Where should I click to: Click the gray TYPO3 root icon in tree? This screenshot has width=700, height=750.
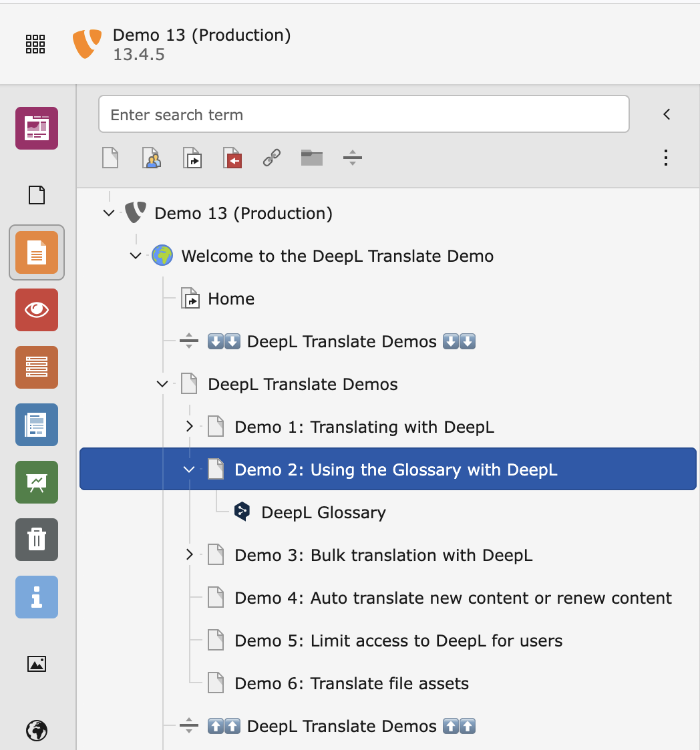(x=136, y=212)
